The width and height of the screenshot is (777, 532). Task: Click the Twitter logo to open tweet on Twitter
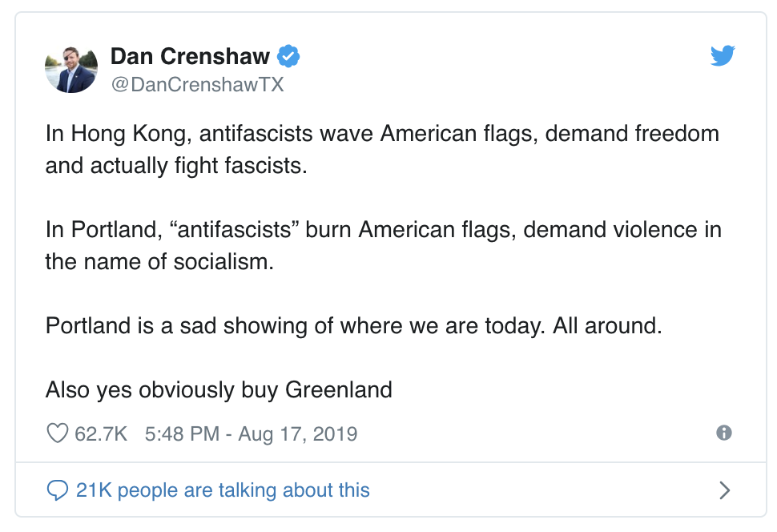pos(722,56)
